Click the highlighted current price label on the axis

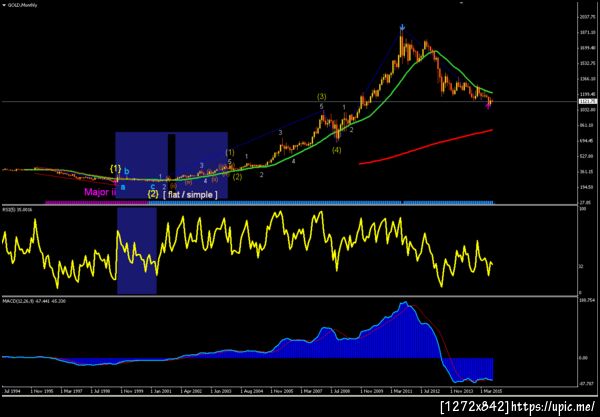587,101
